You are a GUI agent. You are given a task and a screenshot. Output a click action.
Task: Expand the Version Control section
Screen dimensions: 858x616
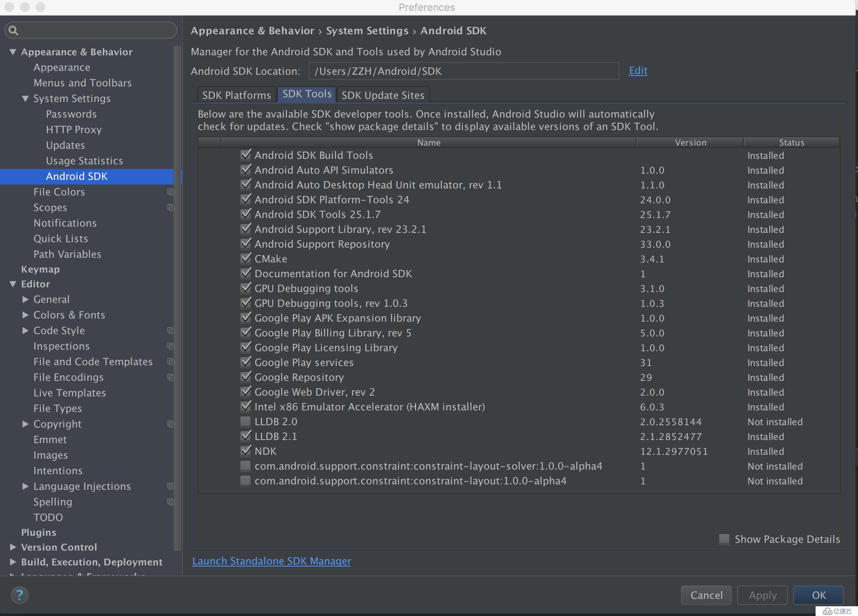[x=13, y=547]
